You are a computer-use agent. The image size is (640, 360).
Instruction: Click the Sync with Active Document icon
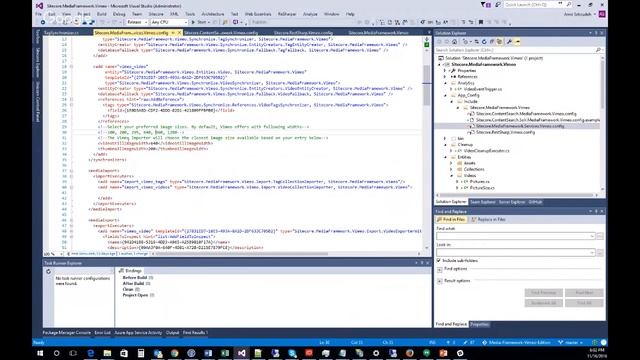coord(476,42)
